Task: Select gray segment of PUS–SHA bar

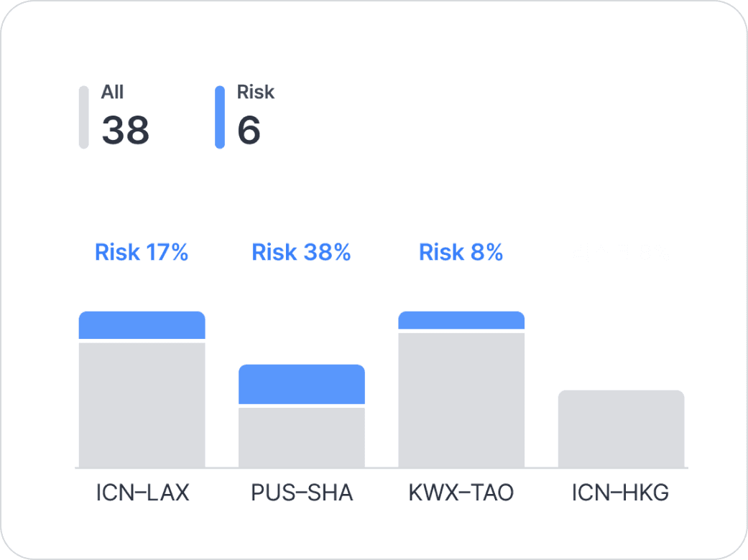Action: (x=301, y=437)
